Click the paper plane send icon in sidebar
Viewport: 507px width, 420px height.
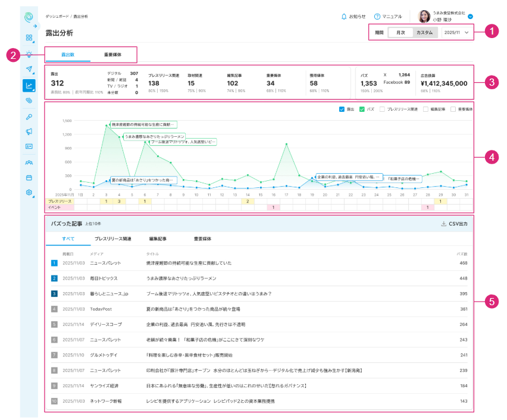coord(29,69)
